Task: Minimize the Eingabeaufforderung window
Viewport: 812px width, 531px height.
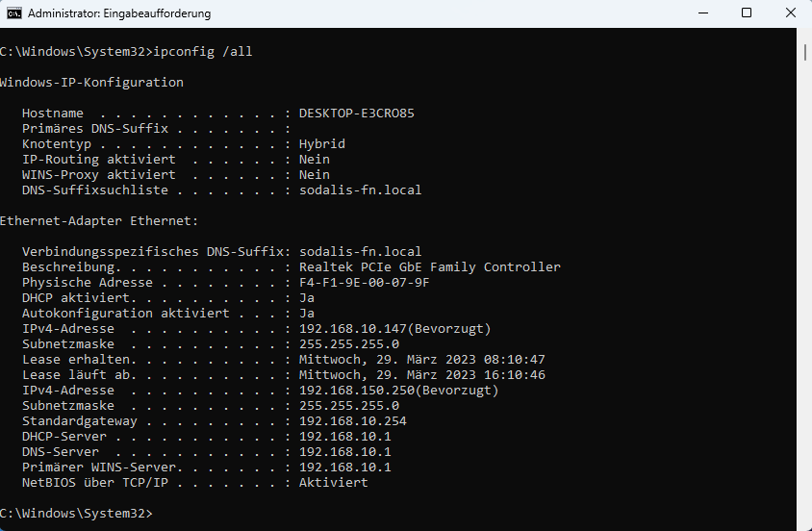Action: click(703, 13)
